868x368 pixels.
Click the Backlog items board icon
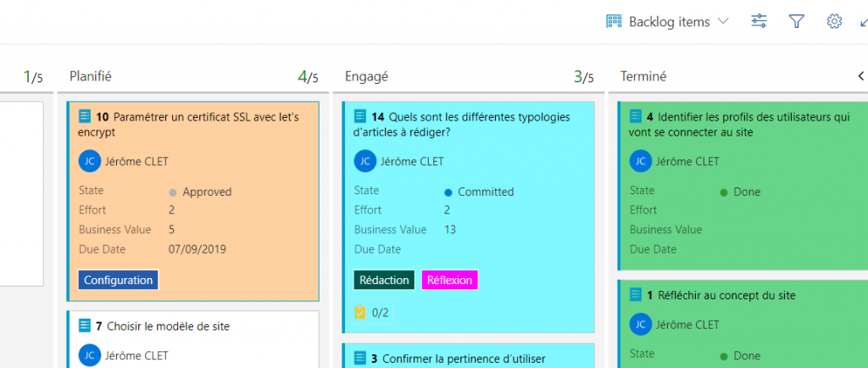tap(614, 21)
